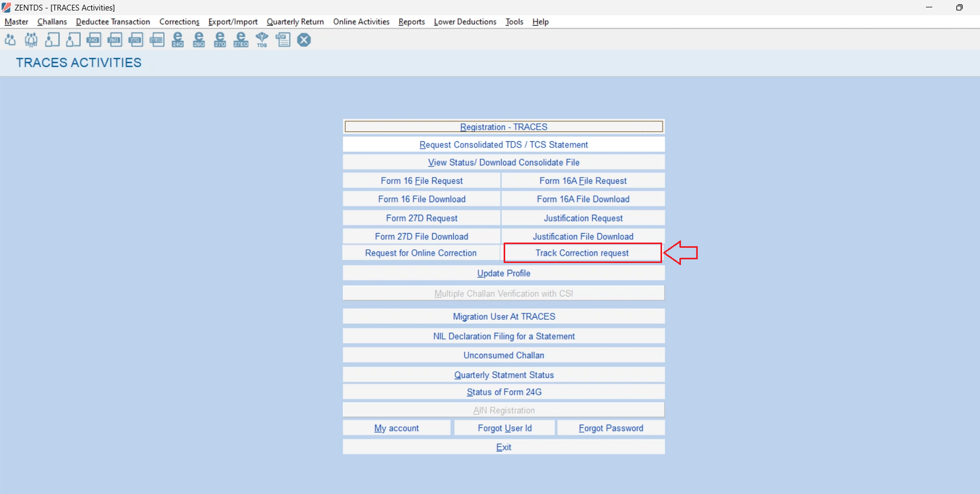Click the round X close toolbar icon
The width and height of the screenshot is (980, 494).
click(304, 40)
